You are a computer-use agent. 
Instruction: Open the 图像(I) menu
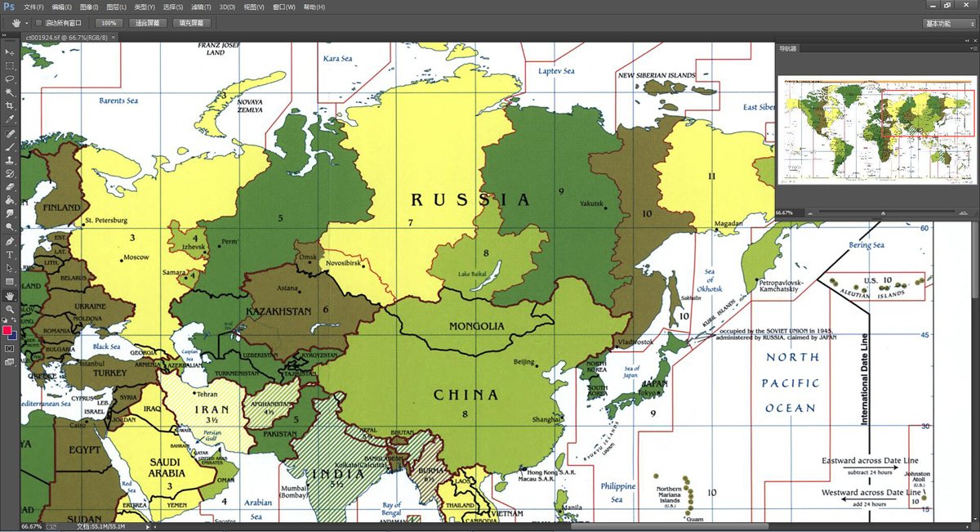89,7
